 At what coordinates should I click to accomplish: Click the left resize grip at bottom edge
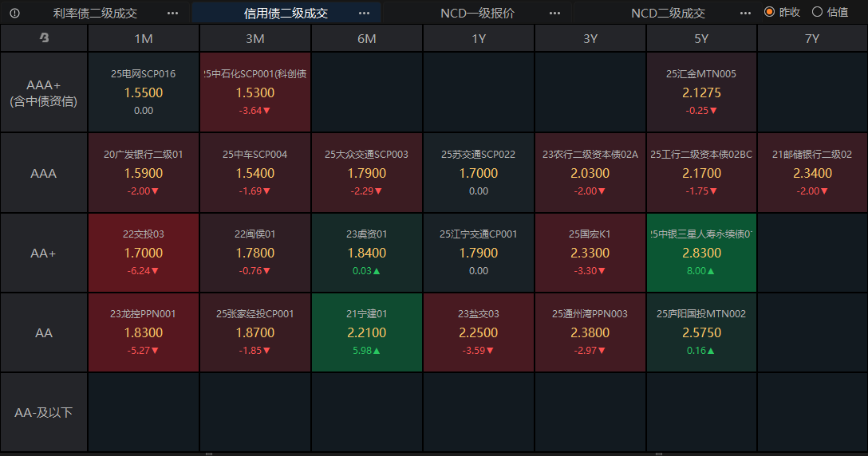(209, 454)
